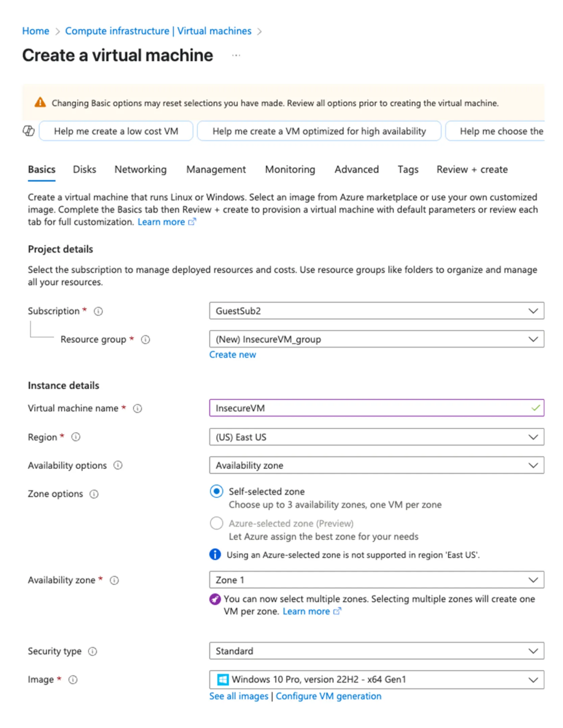Select the Azure-selected zone (Preview) option
Screen dimensions: 563x728
pyautogui.click(x=216, y=523)
